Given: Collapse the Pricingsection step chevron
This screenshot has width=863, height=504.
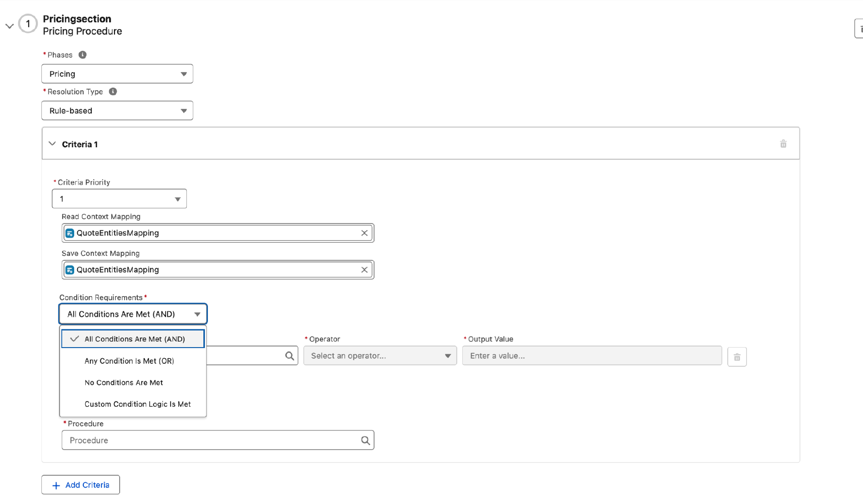Looking at the screenshot, I should [10, 26].
